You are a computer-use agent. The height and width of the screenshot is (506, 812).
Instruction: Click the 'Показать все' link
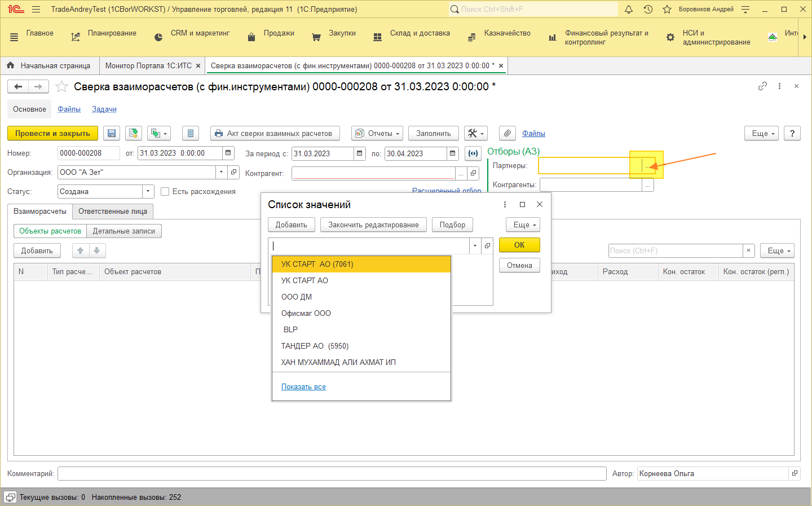[x=303, y=387]
